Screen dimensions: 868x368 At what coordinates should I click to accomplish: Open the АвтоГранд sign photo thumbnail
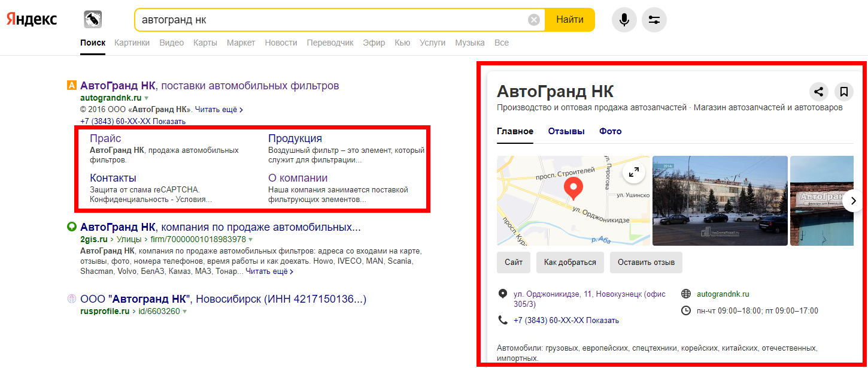pyautogui.click(x=822, y=201)
